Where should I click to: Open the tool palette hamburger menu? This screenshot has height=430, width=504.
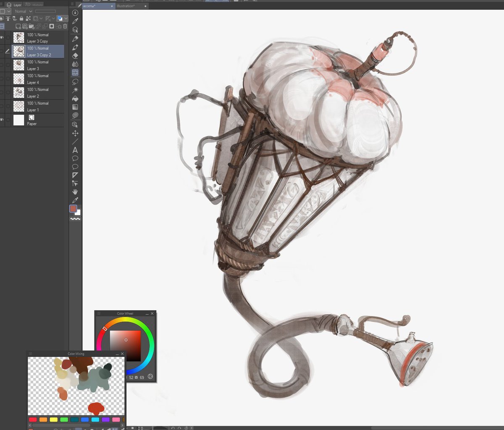73,4
